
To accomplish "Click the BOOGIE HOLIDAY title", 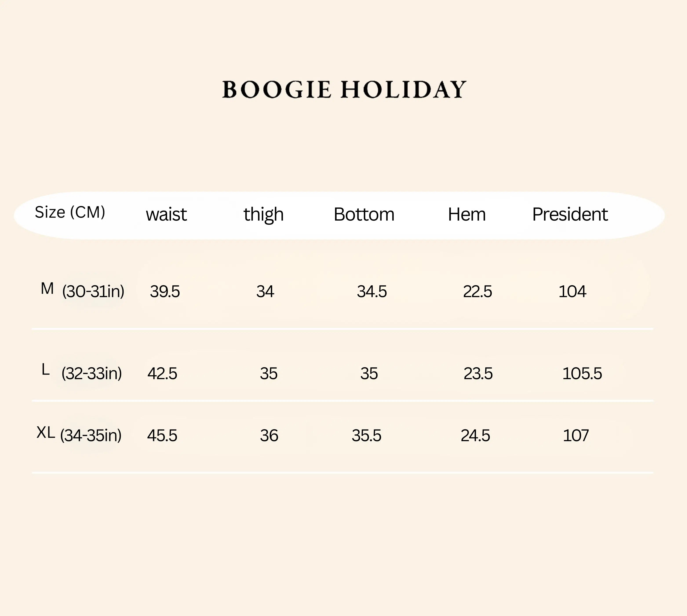I will [x=344, y=89].
